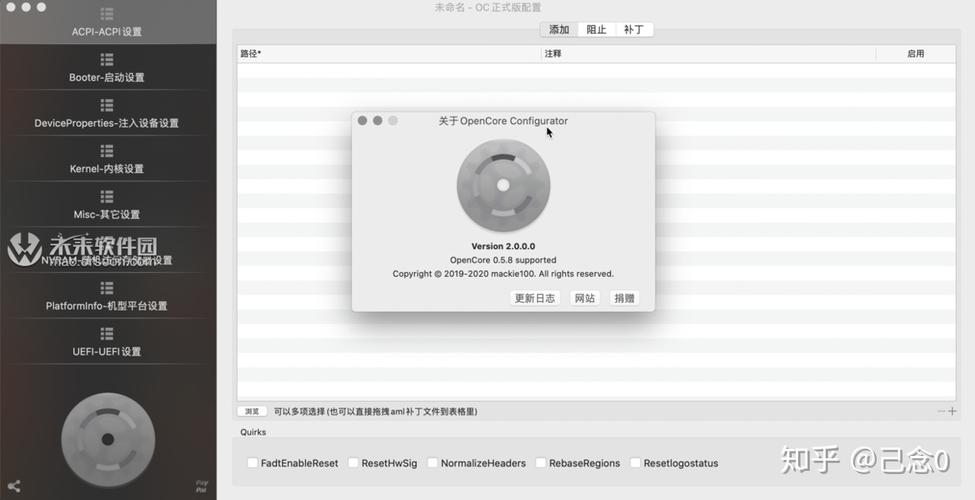
Task: Remove a row with the minus icon
Action: tap(941, 411)
